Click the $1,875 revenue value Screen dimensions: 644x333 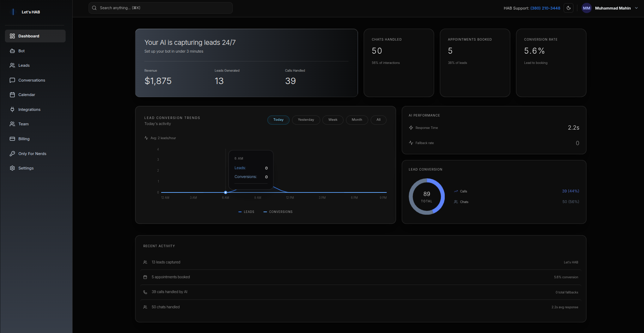click(x=158, y=81)
